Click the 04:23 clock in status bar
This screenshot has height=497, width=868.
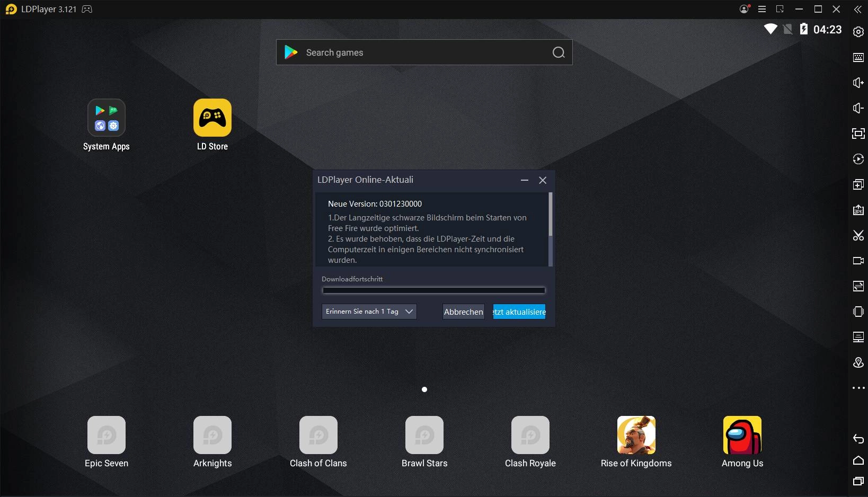(828, 30)
